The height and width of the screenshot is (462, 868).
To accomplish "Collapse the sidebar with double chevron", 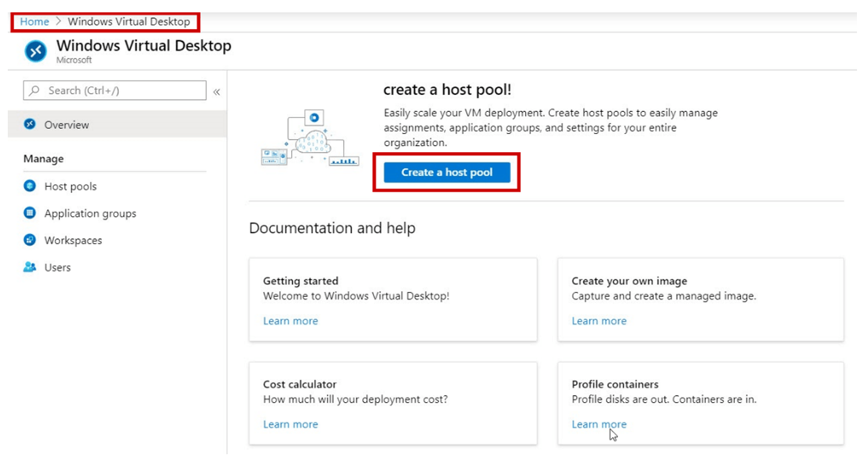I will point(217,92).
